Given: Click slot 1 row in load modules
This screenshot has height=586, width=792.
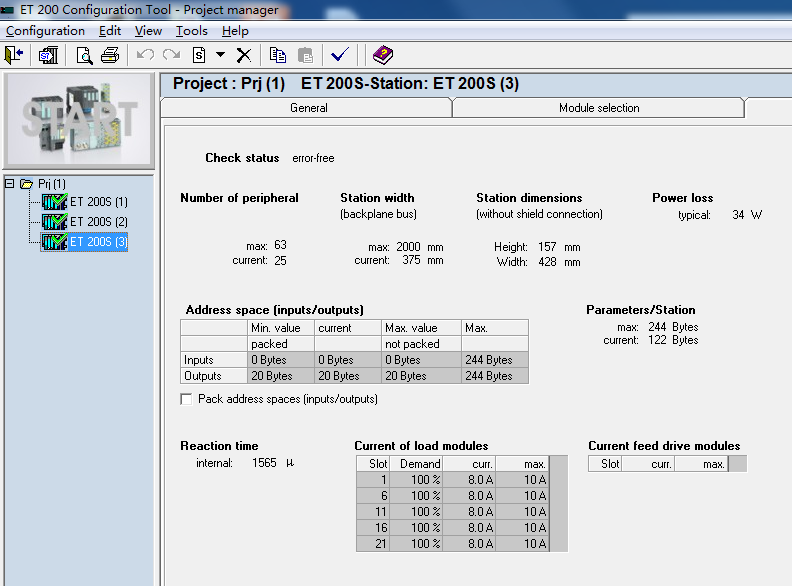Looking at the screenshot, I should [453, 479].
